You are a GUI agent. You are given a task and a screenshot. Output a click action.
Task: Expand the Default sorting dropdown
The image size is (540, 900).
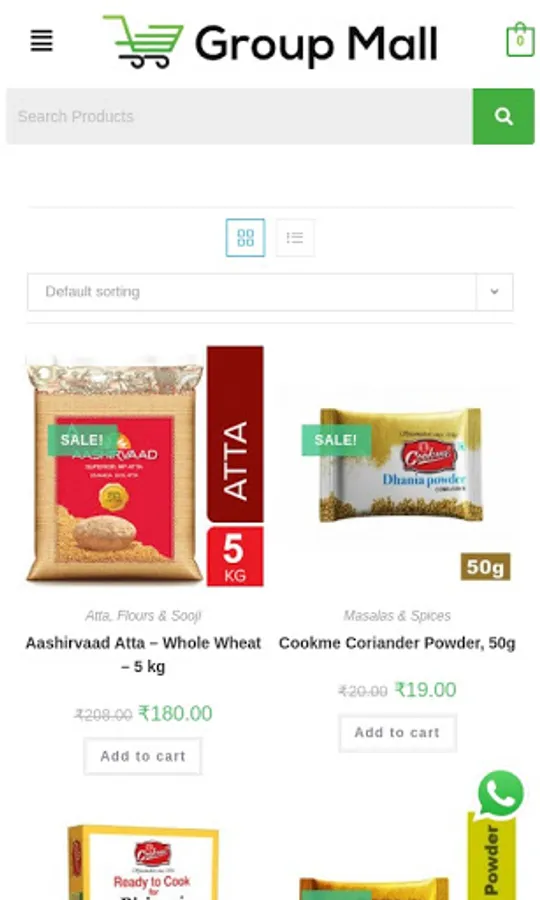[x=270, y=292]
